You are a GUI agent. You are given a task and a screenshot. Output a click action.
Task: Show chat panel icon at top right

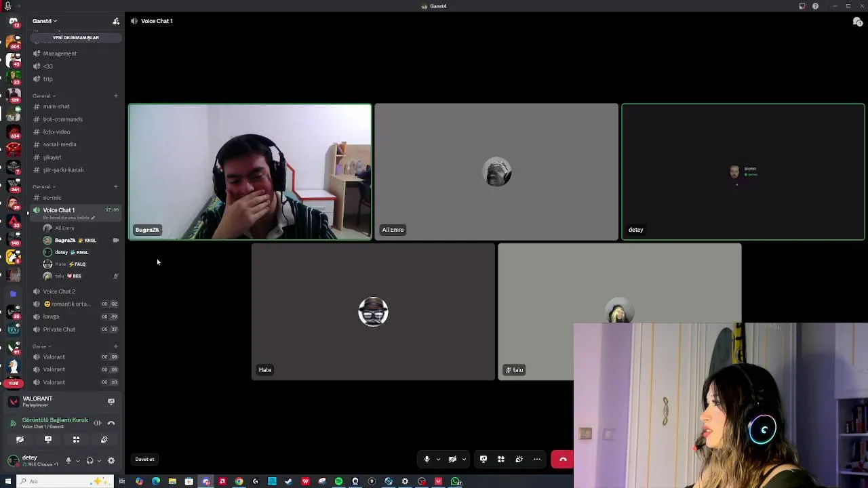pos(857,21)
